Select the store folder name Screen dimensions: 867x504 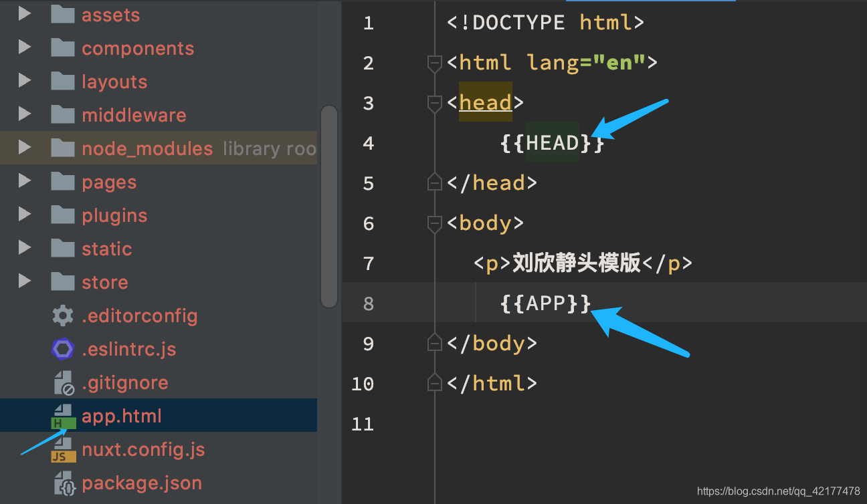[105, 282]
